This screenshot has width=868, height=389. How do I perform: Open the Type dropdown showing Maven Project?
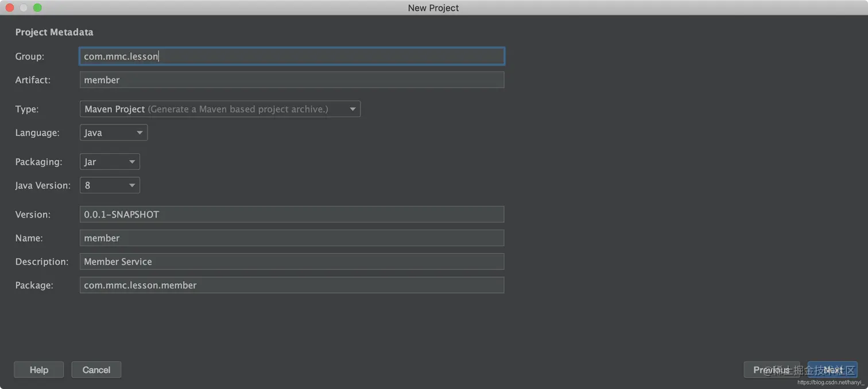220,109
